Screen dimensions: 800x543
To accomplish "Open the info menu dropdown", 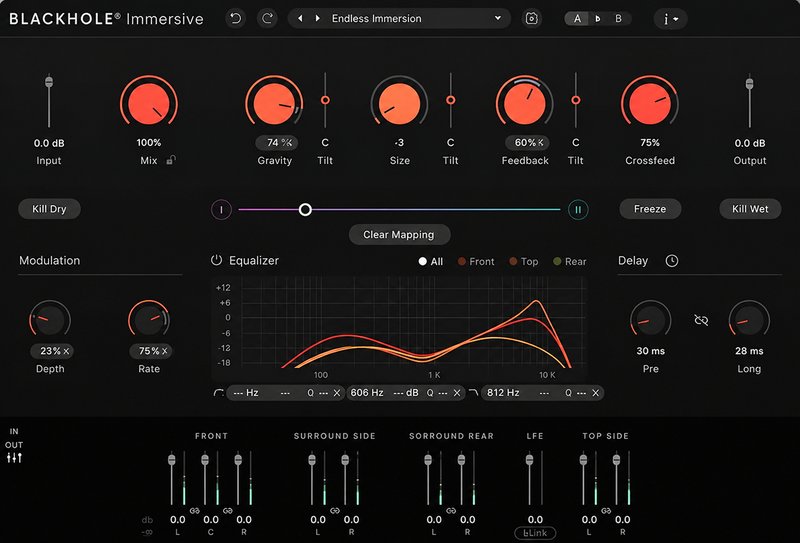I will (x=670, y=19).
